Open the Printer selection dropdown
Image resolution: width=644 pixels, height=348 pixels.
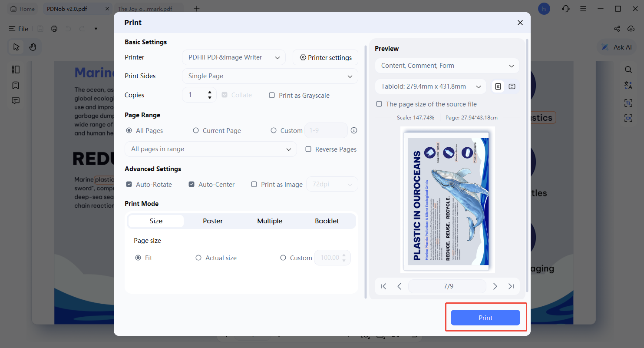pyautogui.click(x=234, y=57)
